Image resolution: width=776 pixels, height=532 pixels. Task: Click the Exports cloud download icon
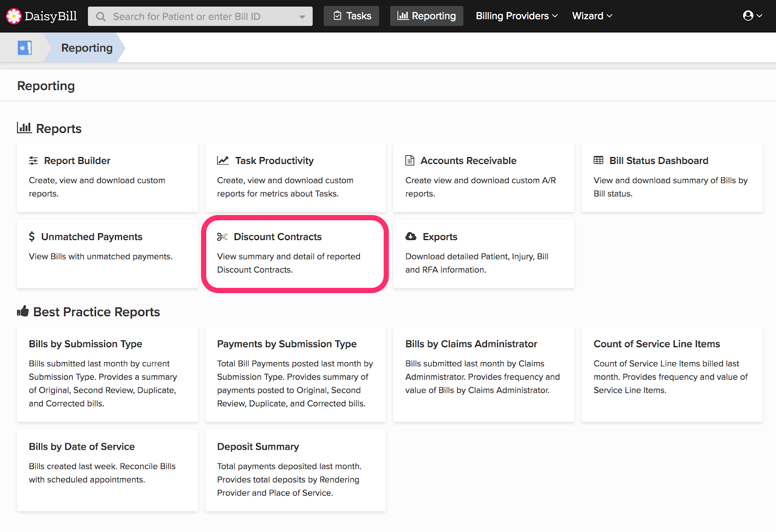(411, 236)
